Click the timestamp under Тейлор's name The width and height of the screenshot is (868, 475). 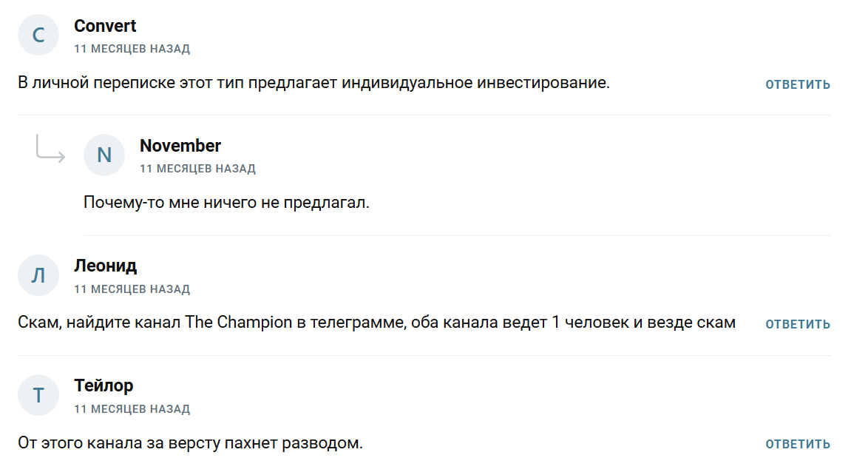(132, 409)
